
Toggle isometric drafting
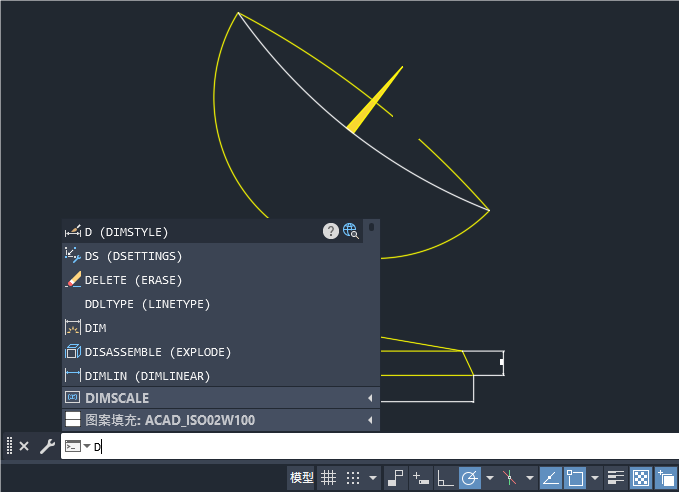[509, 478]
